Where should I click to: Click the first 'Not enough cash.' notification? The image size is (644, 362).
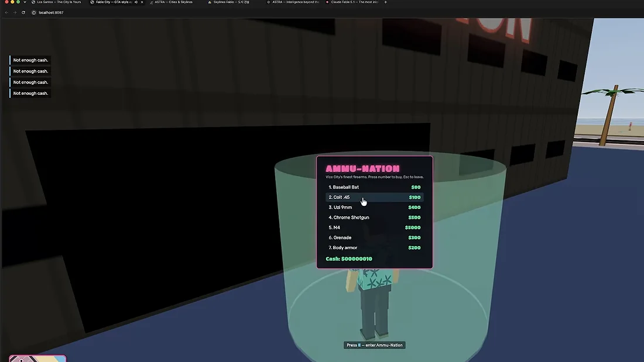(x=30, y=60)
